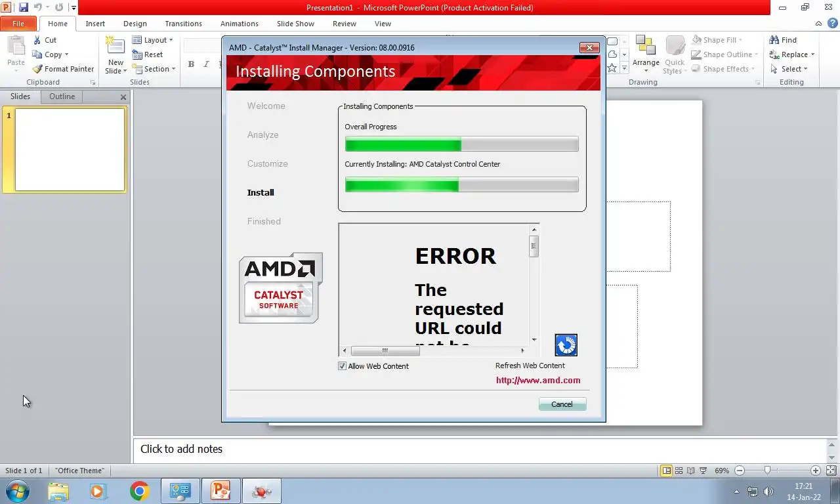Click the Redo icon in Quick Access Toolbar
The height and width of the screenshot is (504, 840).
[59, 8]
